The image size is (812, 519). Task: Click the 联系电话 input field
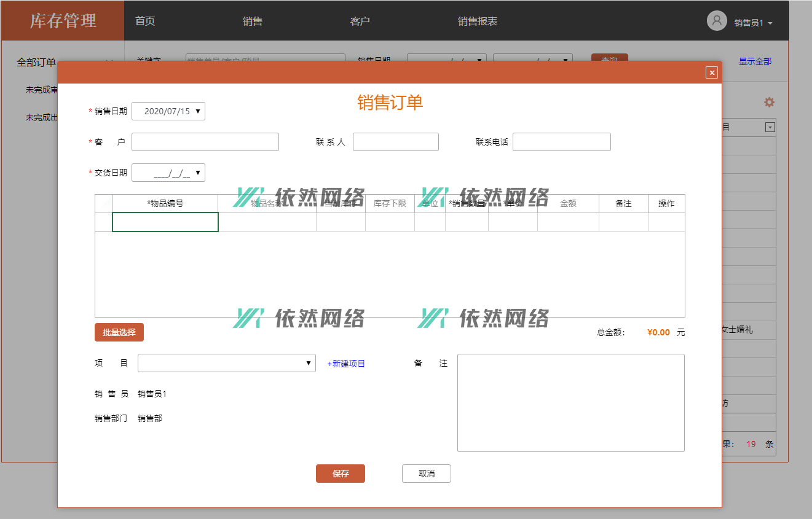click(562, 142)
